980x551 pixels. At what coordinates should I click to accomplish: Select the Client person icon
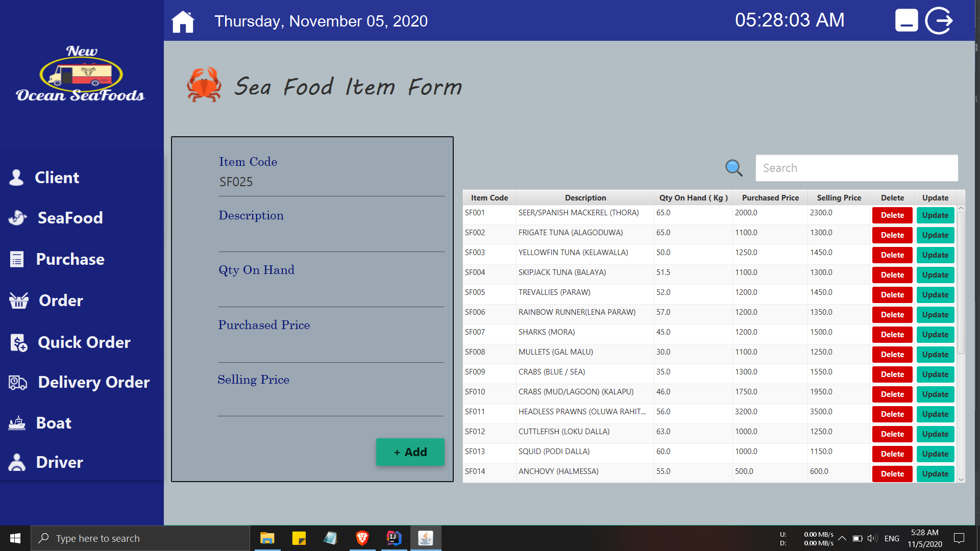point(17,177)
